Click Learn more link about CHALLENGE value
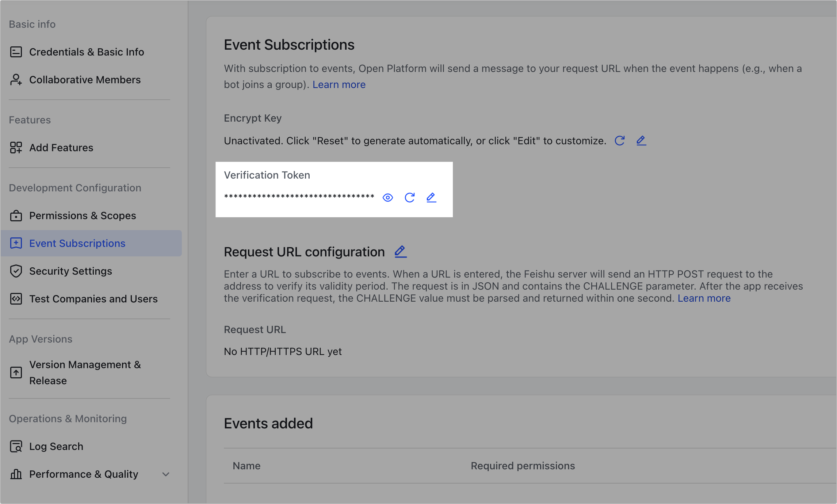Image resolution: width=837 pixels, height=504 pixels. coord(704,298)
